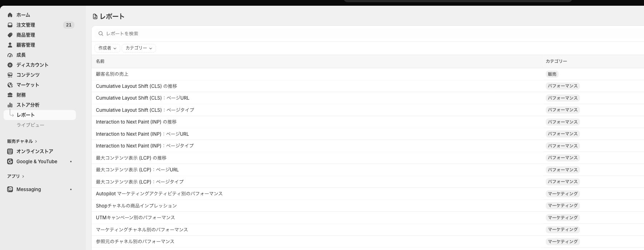Open the 顧客管理 person icon

tap(10, 45)
